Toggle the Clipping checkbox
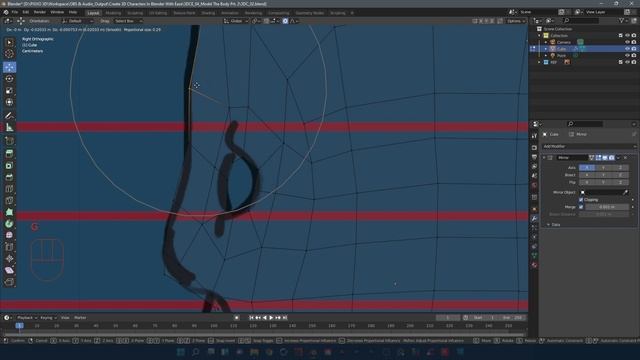The width and height of the screenshot is (640, 360). (581, 200)
